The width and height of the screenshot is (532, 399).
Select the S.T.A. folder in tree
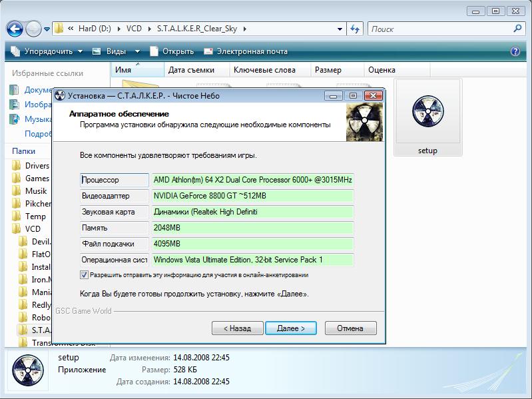pos(35,330)
